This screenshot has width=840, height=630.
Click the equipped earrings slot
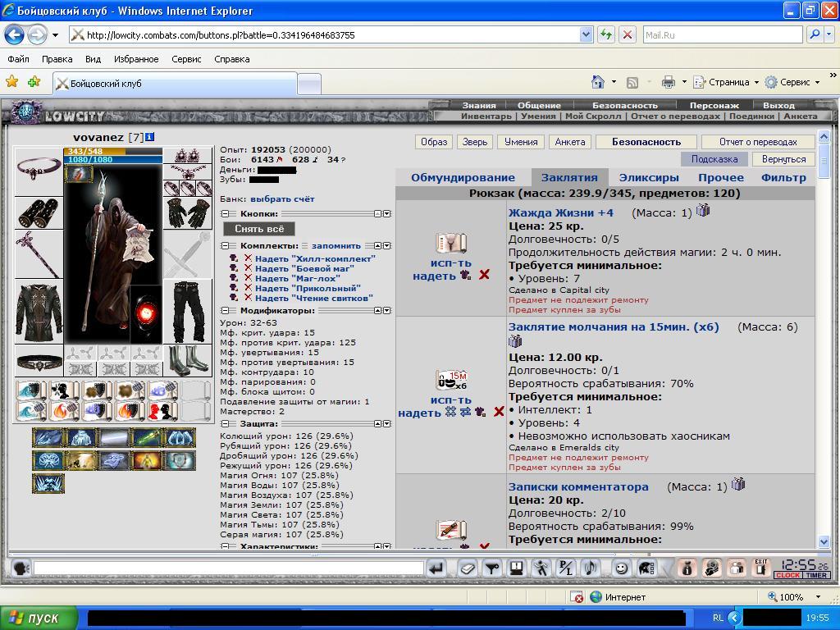tap(188, 155)
